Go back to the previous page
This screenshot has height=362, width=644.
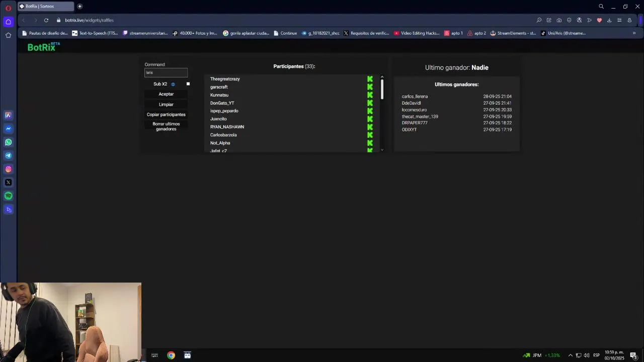[x=23, y=20]
